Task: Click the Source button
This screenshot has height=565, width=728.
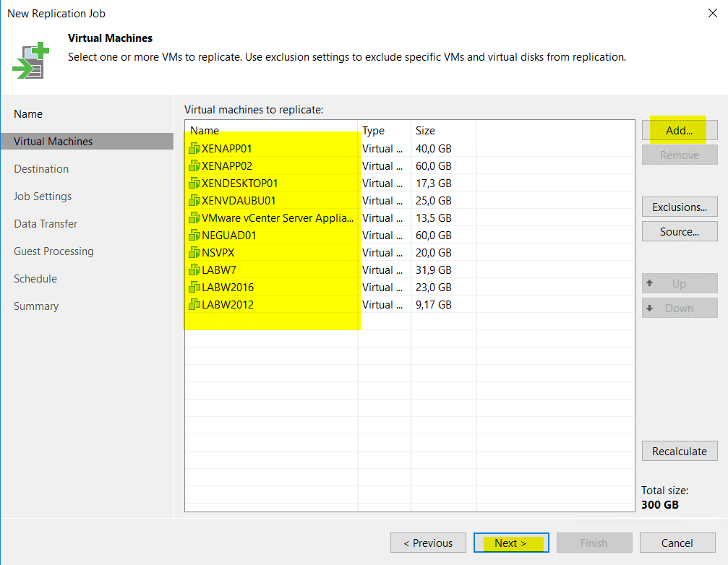Action: click(679, 231)
